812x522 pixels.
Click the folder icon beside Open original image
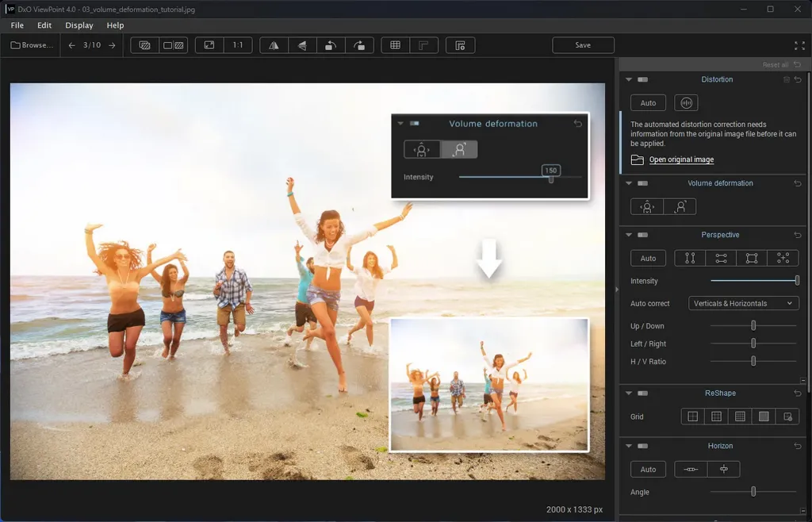pos(638,159)
